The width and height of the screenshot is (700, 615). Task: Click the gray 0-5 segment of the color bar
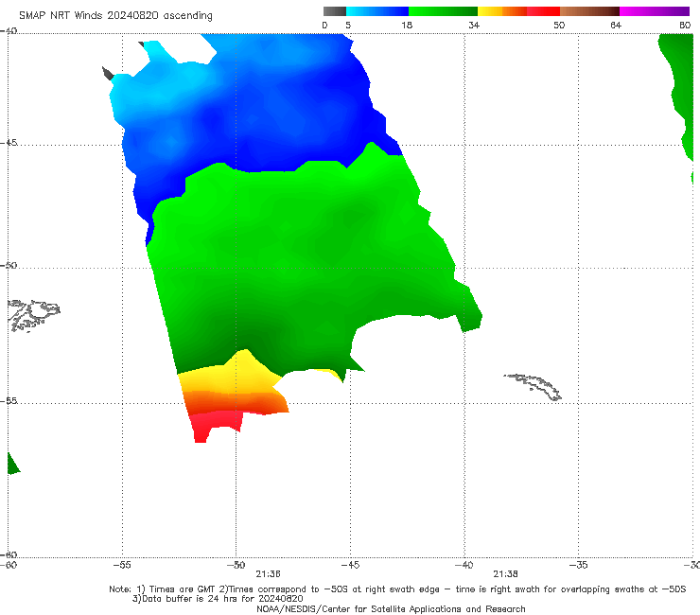pyautogui.click(x=335, y=11)
